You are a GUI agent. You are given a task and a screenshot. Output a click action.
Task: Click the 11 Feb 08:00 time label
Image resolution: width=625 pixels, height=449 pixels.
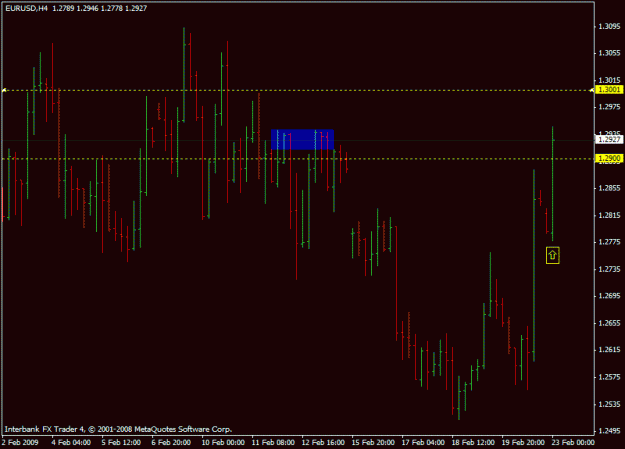pos(273,442)
